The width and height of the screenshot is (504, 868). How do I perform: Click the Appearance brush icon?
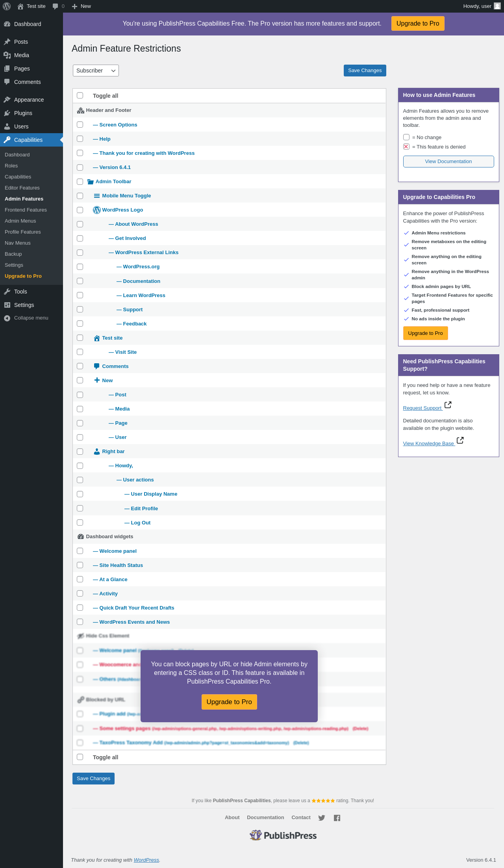pyautogui.click(x=7, y=100)
